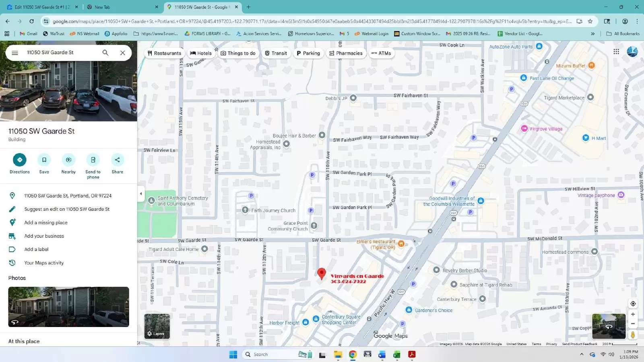Click the search magnifier in Maps search box

[x=105, y=53]
